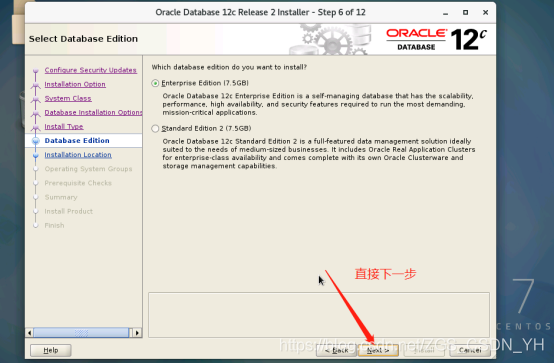Select the Standard Edition 2 radio button
554x364 pixels.
[x=155, y=128]
